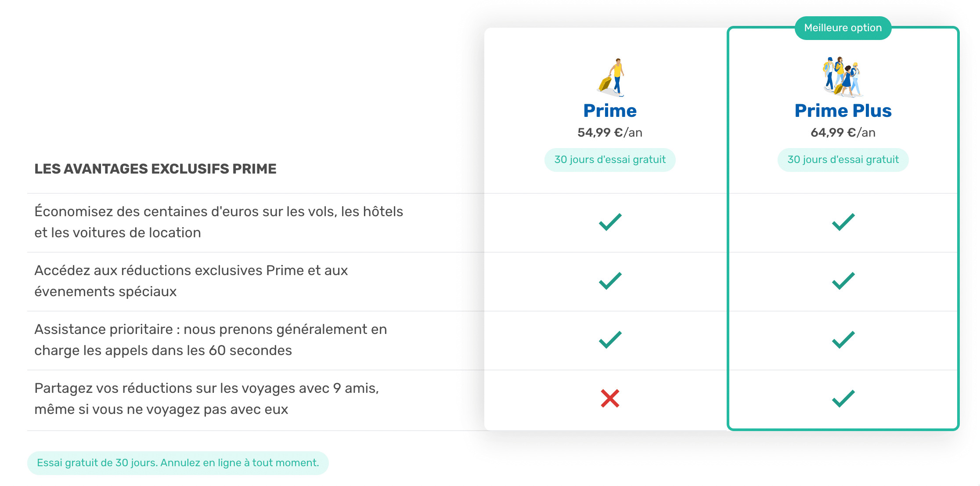This screenshot has width=980, height=486.
Task: Click Prime Plus checkmark for priority assistance
Action: point(843,340)
